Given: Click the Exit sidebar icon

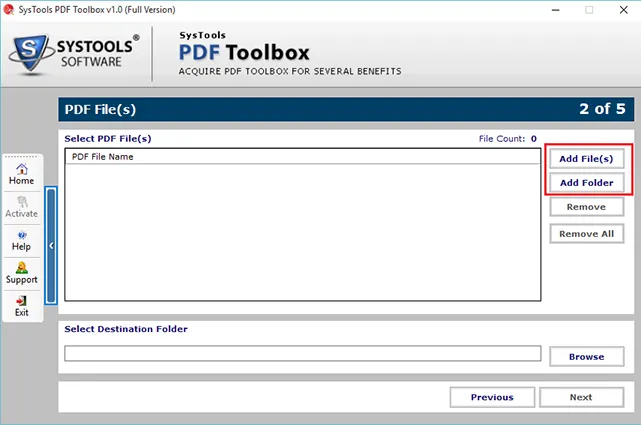Looking at the screenshot, I should click(22, 306).
